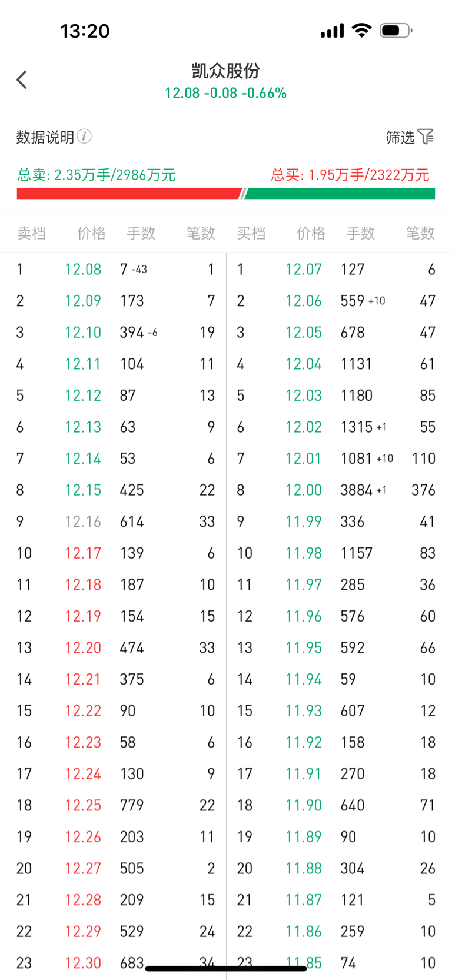Tap the back arrow icon
452x980 pixels.
point(22,79)
